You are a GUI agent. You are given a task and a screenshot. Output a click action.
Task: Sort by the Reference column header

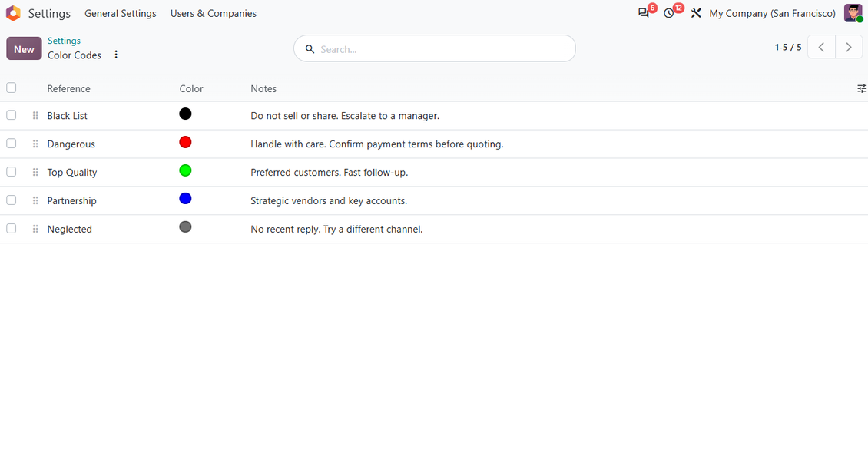click(x=68, y=88)
